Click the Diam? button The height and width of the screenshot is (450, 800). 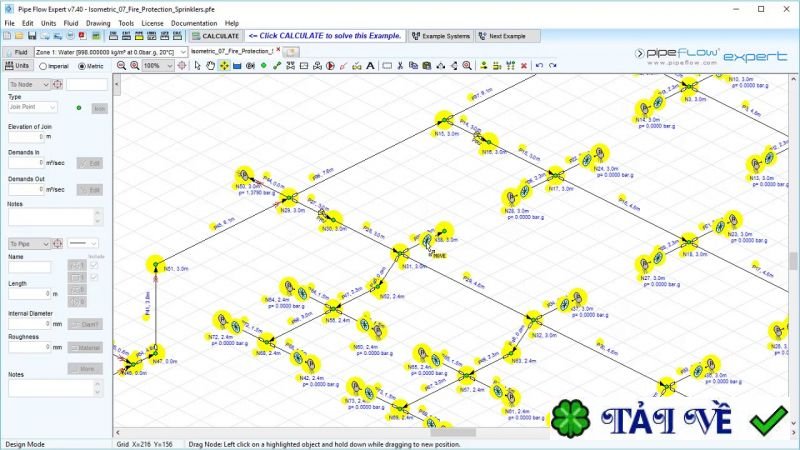click(85, 324)
